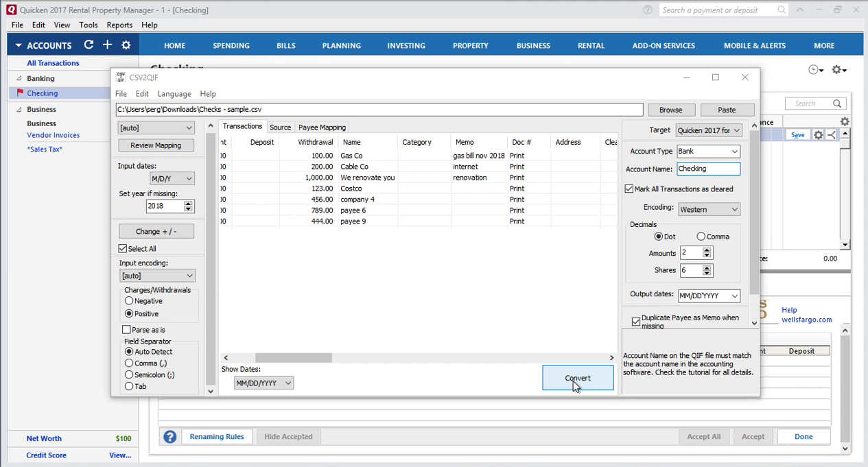Open the register actions gear in Quicken

838,70
